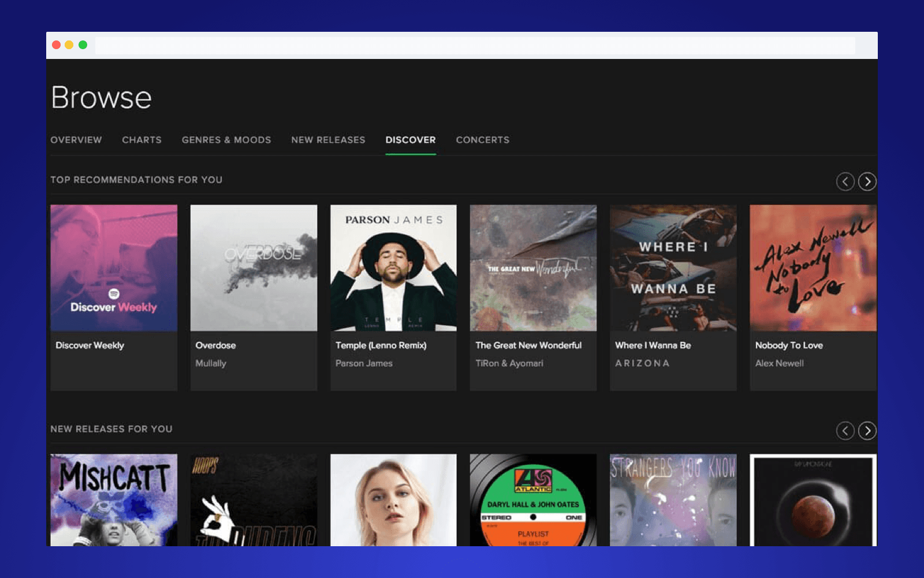Open the Mishcatt release cover
The height and width of the screenshot is (578, 924).
pos(114,500)
